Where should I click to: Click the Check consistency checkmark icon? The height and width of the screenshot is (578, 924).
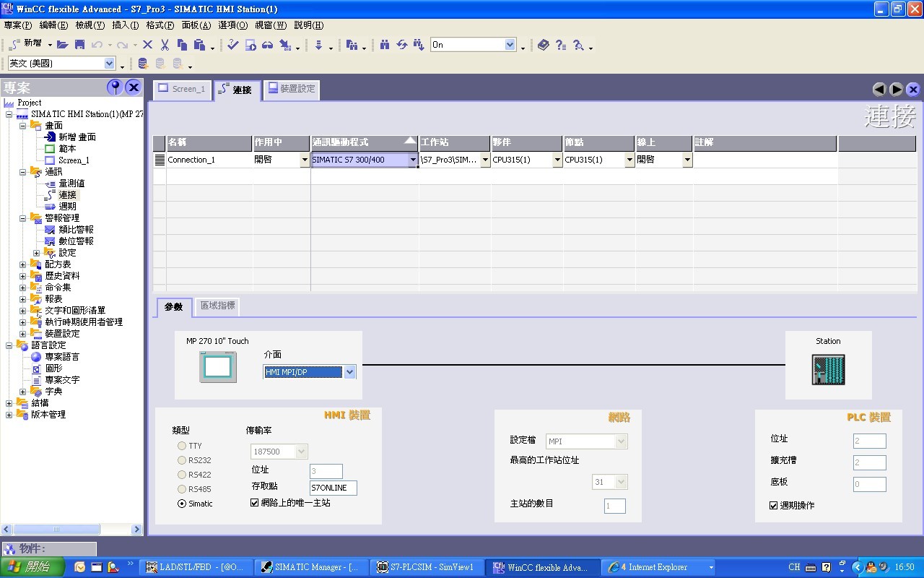coord(232,45)
